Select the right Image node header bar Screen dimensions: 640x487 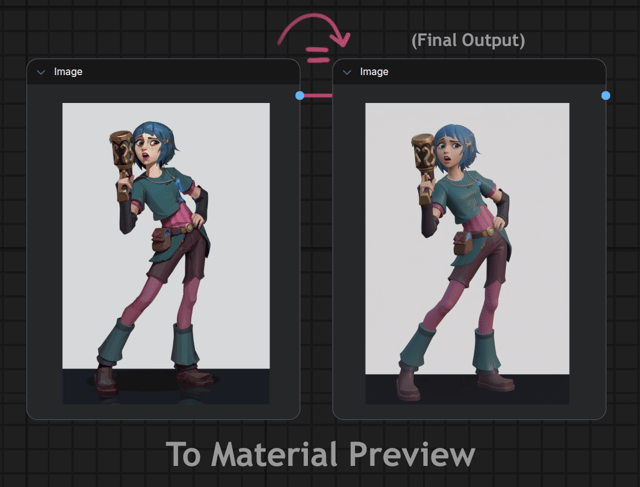(x=469, y=72)
